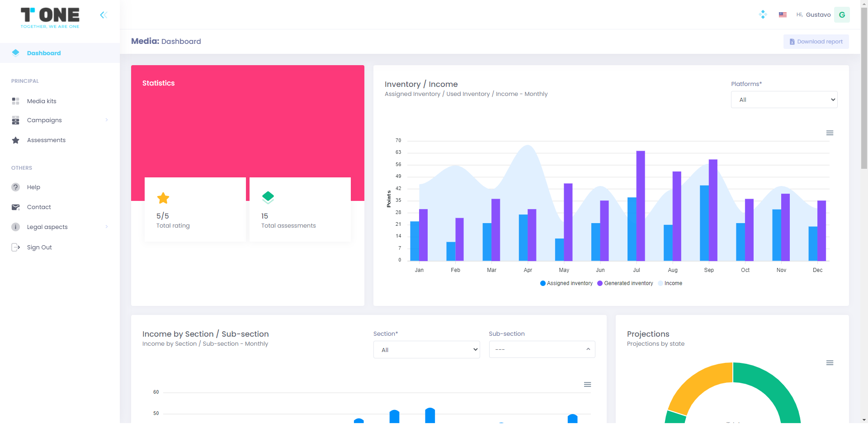Toggle Generated inventory legend series
Image resolution: width=868 pixels, height=424 pixels.
(625, 283)
